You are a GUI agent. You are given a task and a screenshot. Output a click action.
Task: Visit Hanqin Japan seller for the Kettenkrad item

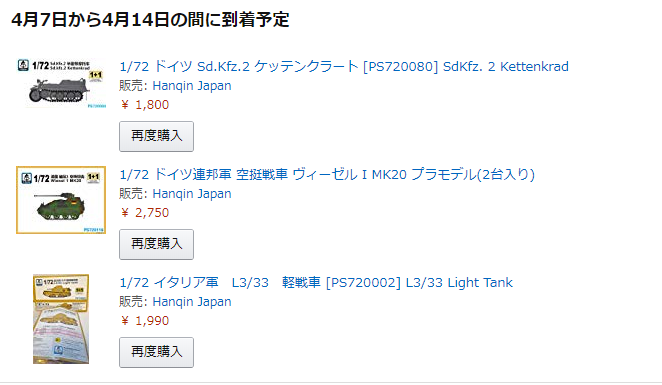point(192,86)
